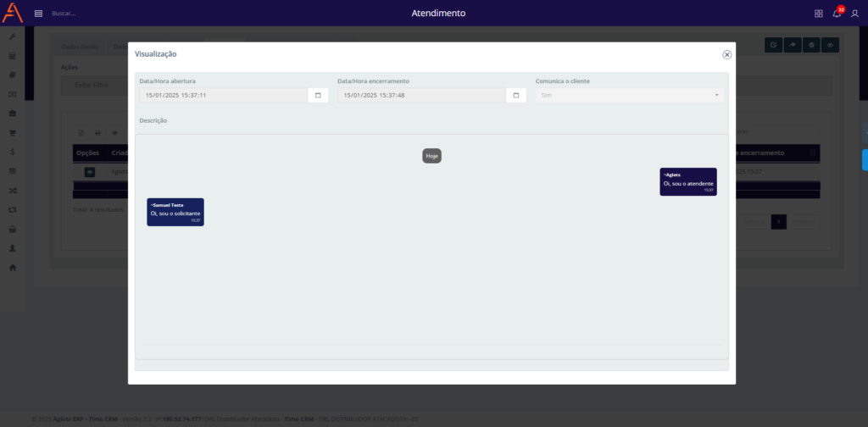
Task: Click the Data/Hora encerramento date field
Action: [x=421, y=95]
